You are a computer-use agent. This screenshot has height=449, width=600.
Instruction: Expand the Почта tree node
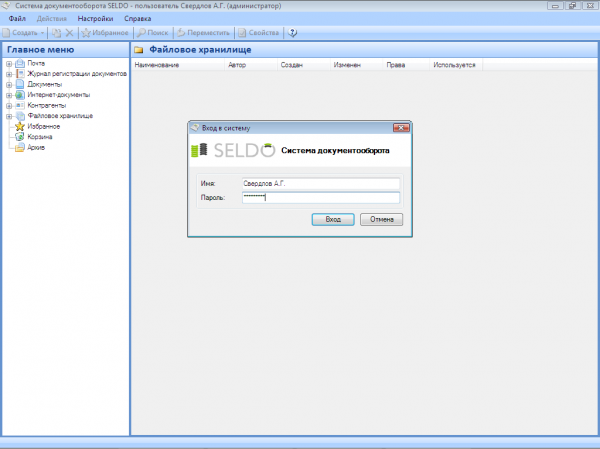point(9,64)
